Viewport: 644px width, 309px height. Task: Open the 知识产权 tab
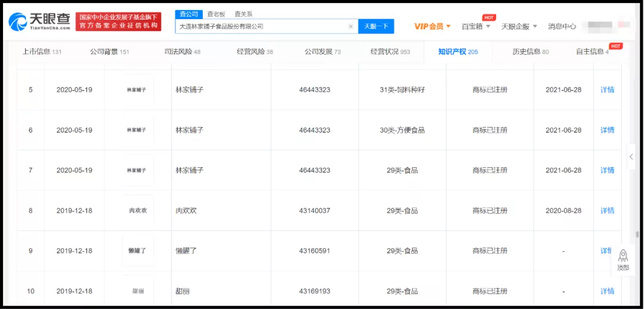[x=458, y=52]
